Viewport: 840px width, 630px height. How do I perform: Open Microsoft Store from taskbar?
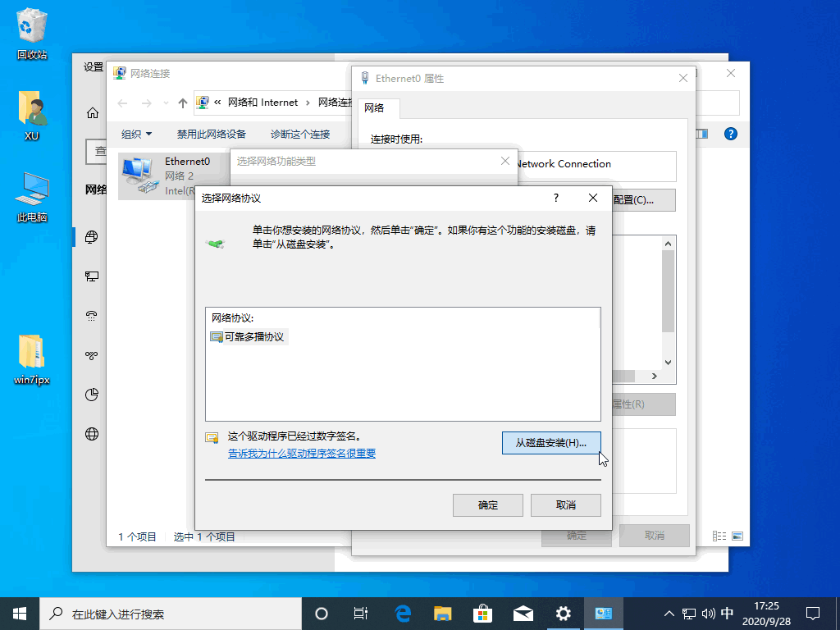tap(482, 614)
